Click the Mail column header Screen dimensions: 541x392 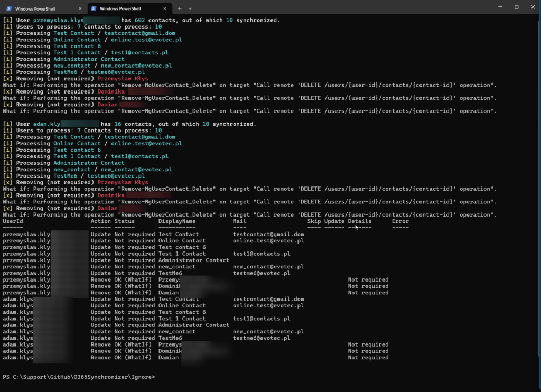239,221
